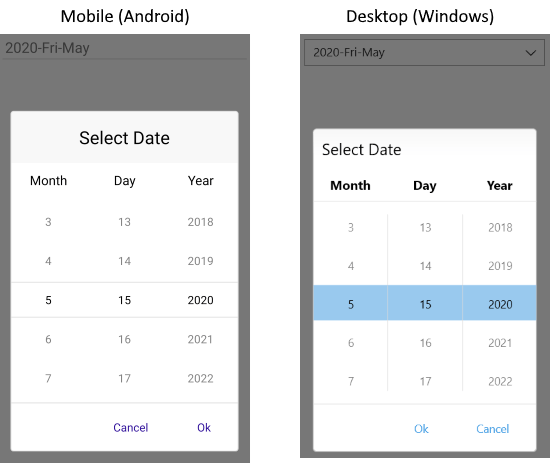Open the Windows date picker dropdown chevron
Viewport: 550px width, 466px height.
531,53
